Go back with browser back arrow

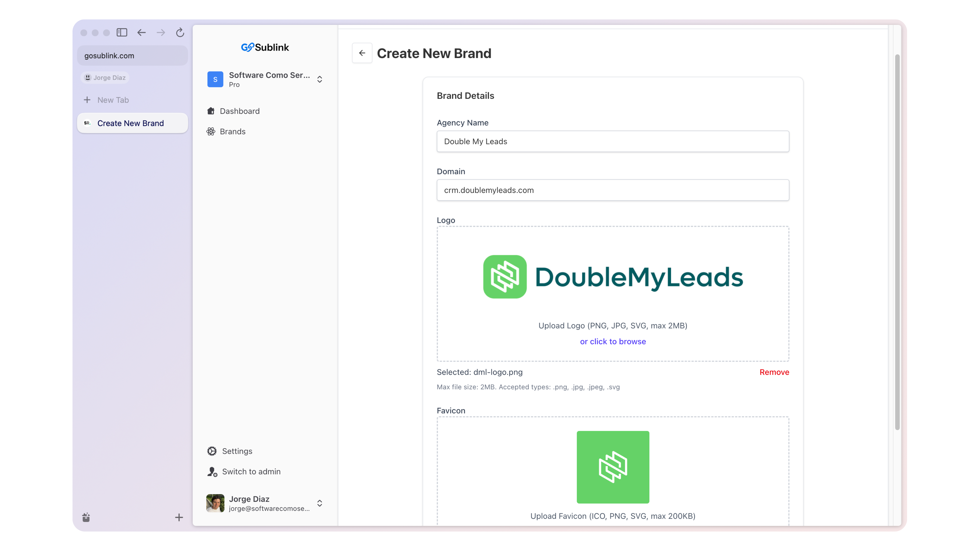pos(141,33)
